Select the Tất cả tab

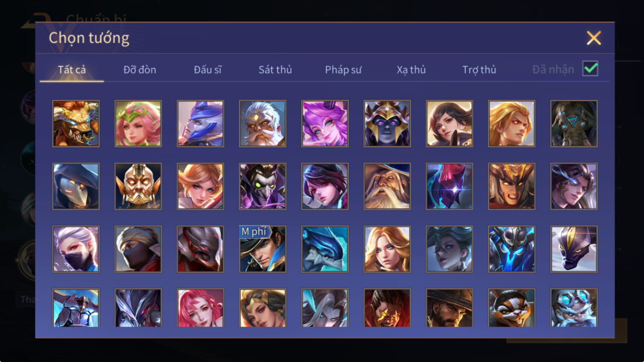72,70
